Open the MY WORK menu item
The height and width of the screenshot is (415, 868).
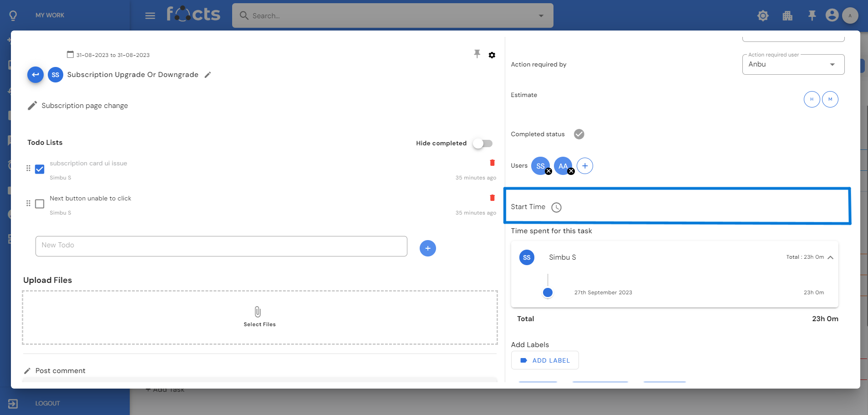point(50,15)
